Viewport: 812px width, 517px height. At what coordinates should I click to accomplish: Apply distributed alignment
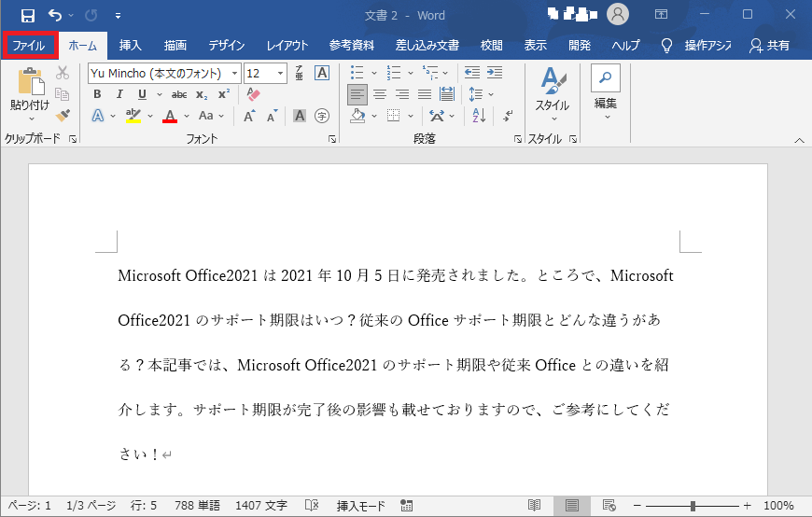(447, 94)
